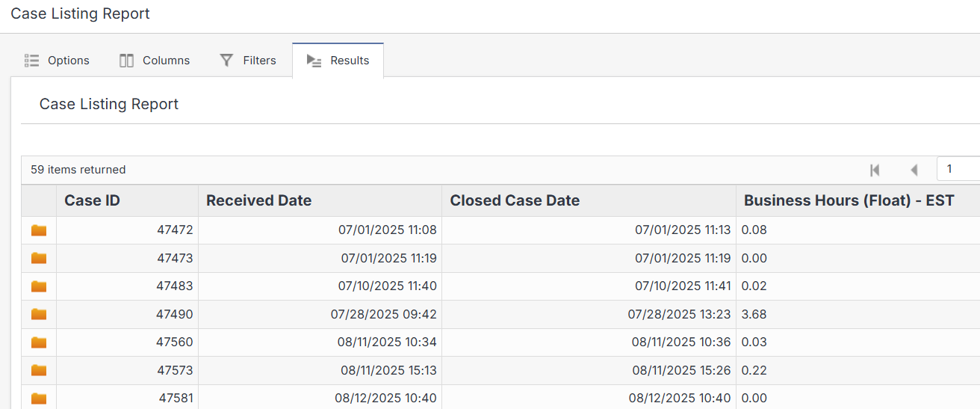The width and height of the screenshot is (980, 409).
Task: Click folder icon next to case 47573
Action: pos(39,370)
